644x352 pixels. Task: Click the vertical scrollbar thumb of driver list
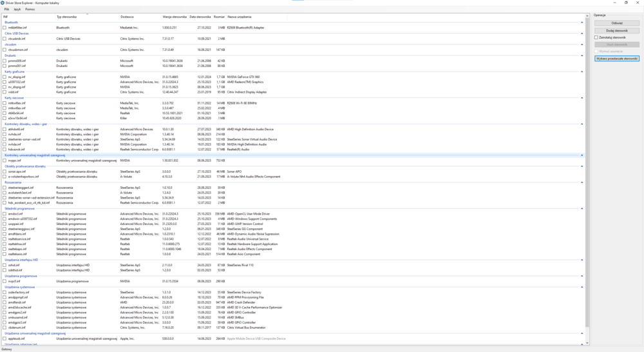click(587, 173)
